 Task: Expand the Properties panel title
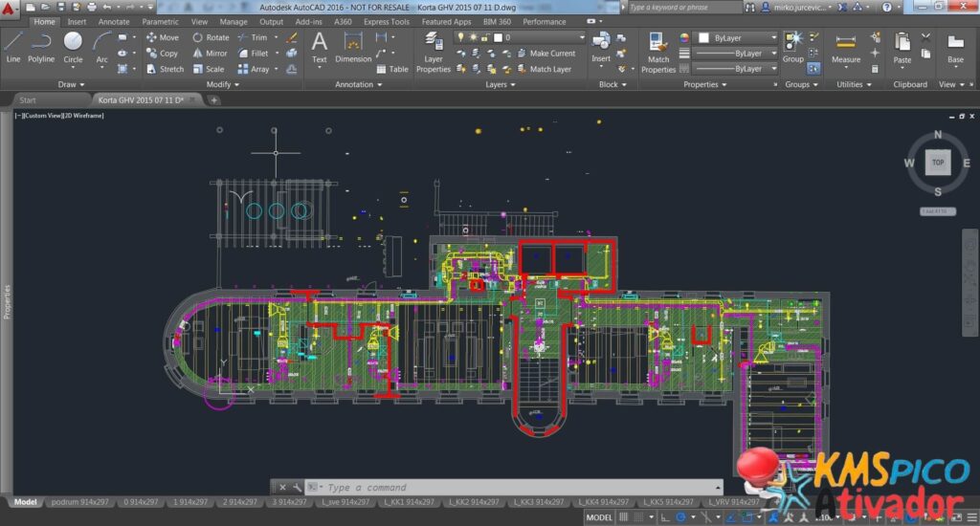point(705,84)
